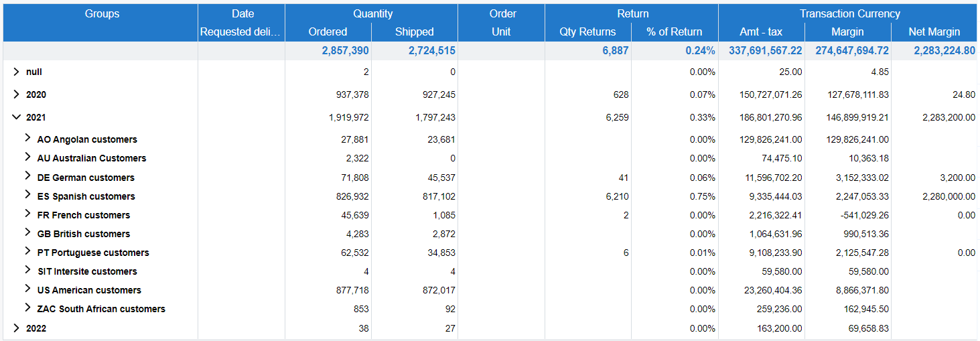
Task: Click the Requested delivery date column header
Action: 241,31
